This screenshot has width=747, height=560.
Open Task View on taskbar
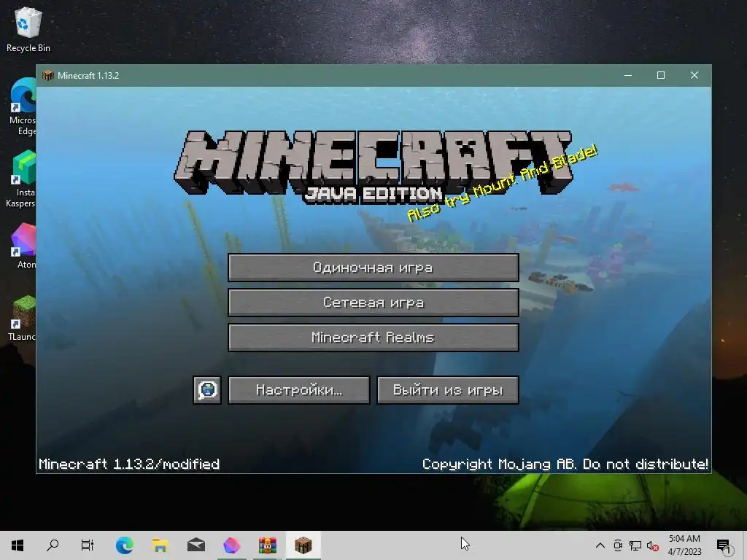tap(88, 545)
